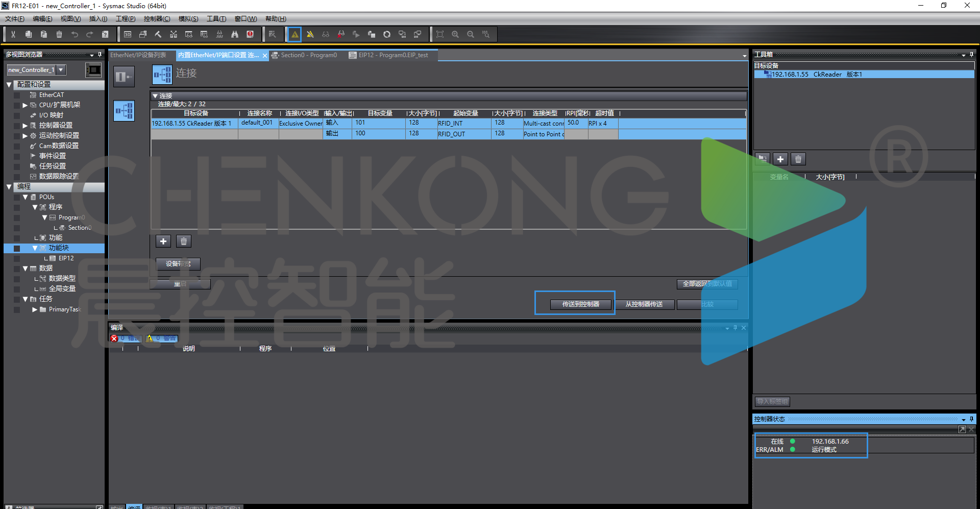Screen dimensions: 980x509
Task: Collapse the 连接 table section
Action: (x=155, y=96)
